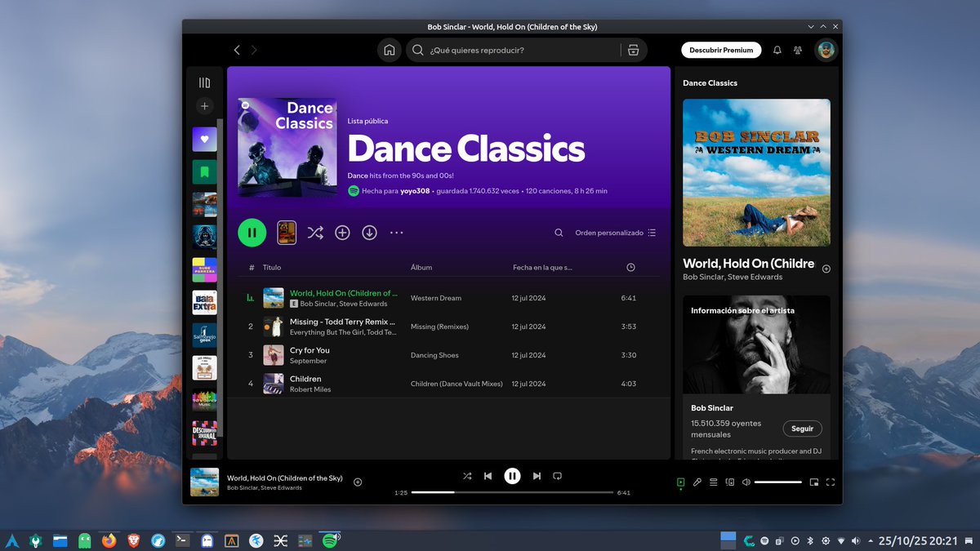
Task: Add song to library in right panel
Action: point(826,269)
